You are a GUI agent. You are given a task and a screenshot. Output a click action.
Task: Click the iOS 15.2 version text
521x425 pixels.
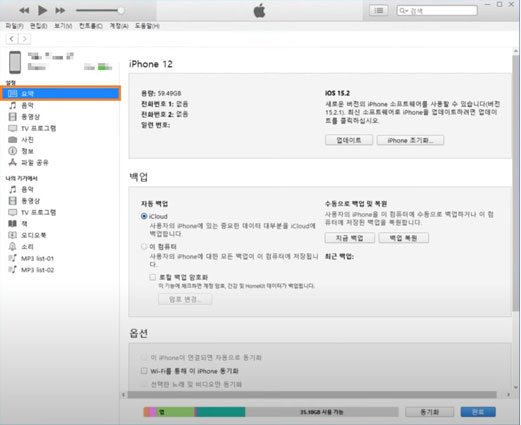coord(337,93)
